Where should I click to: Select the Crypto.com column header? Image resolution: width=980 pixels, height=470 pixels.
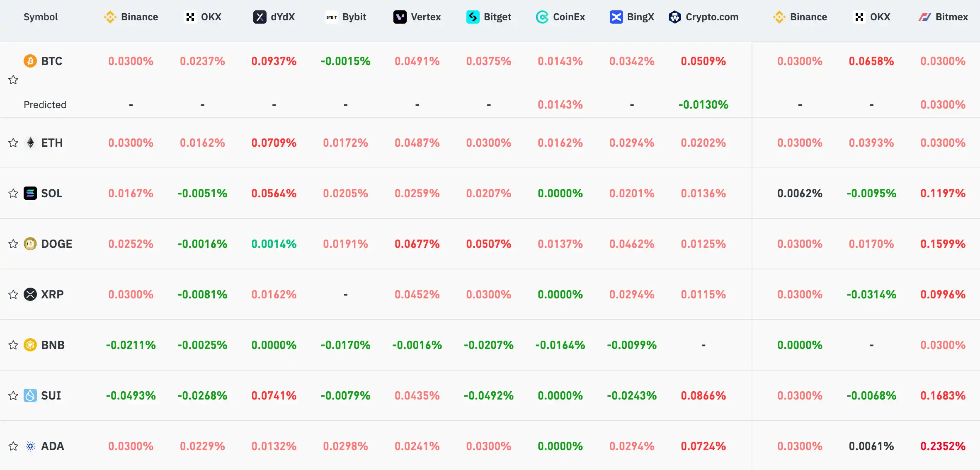704,17
